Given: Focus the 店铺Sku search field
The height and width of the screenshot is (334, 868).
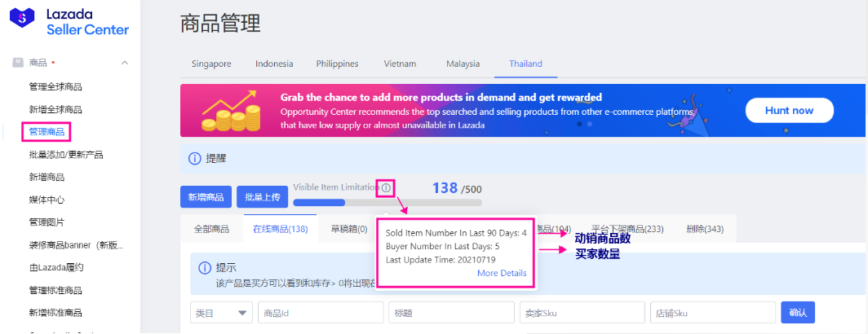Looking at the screenshot, I should [713, 313].
